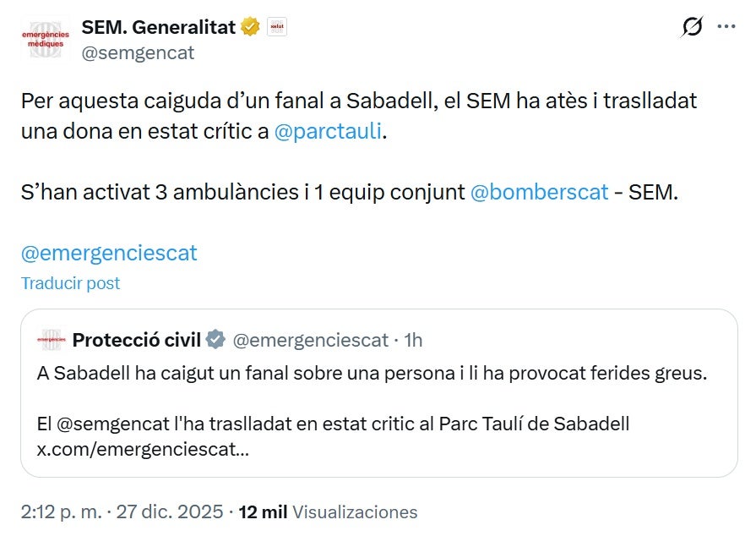
Task: Open the @emergenciescat handle in the quoted post
Action: pyautogui.click(x=308, y=340)
